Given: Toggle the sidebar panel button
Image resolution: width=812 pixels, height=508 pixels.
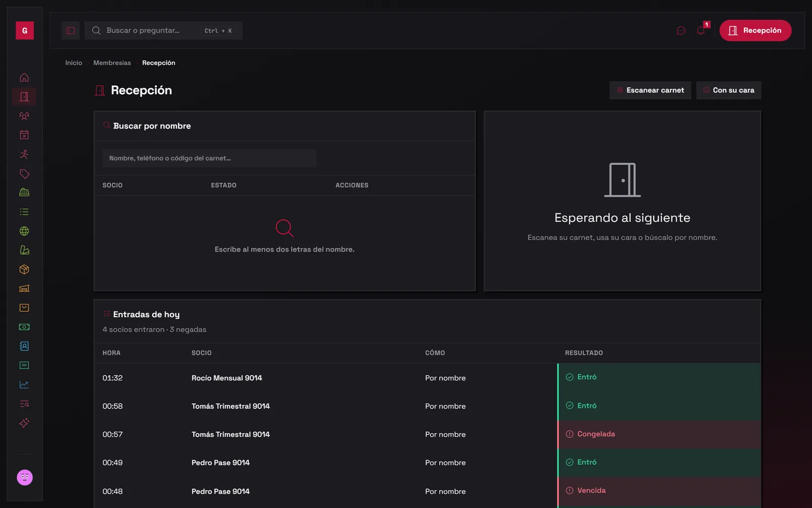Looking at the screenshot, I should [x=71, y=30].
